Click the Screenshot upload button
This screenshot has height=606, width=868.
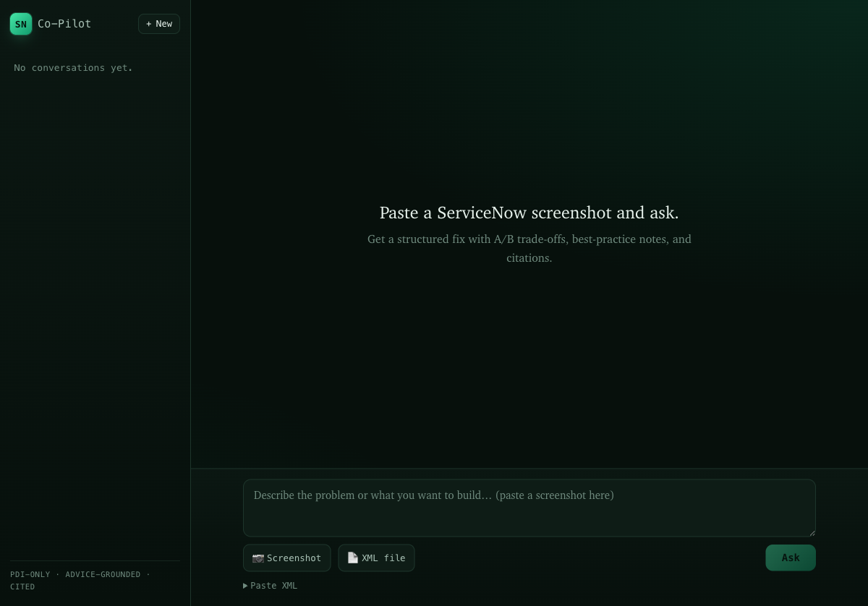coord(286,558)
